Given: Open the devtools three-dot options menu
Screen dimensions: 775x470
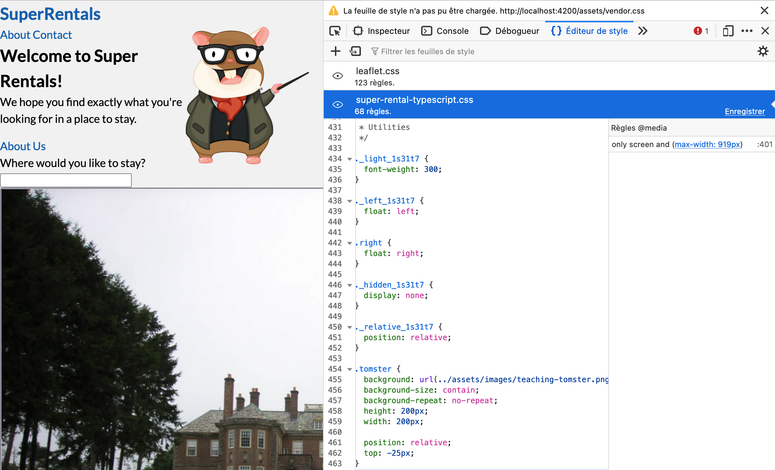Looking at the screenshot, I should [747, 31].
